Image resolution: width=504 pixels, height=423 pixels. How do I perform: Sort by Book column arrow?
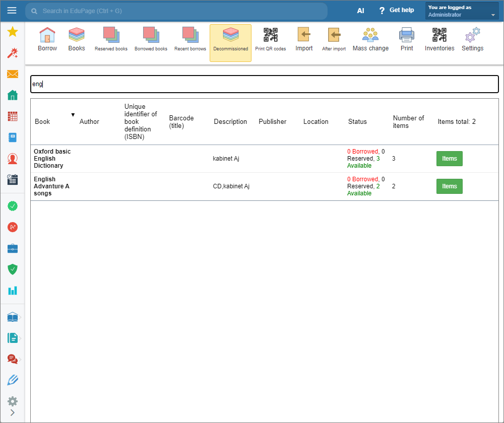click(x=73, y=115)
